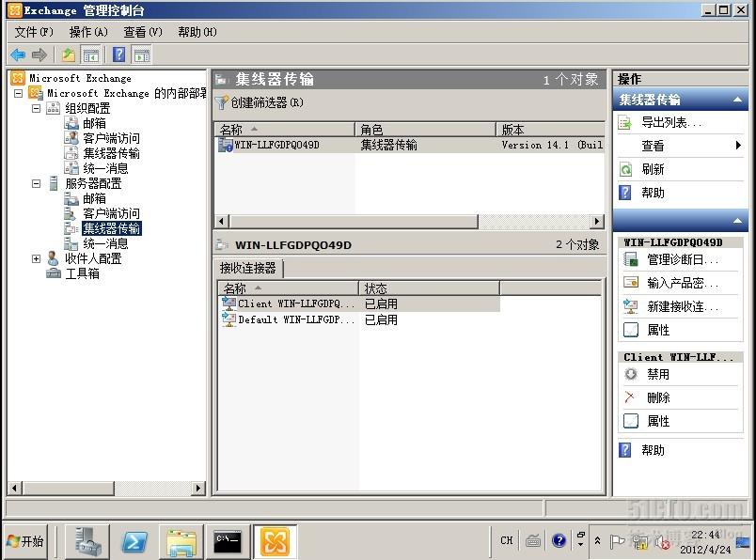Sort server list by 版本 column
This screenshot has width=756, height=560.
(x=551, y=130)
